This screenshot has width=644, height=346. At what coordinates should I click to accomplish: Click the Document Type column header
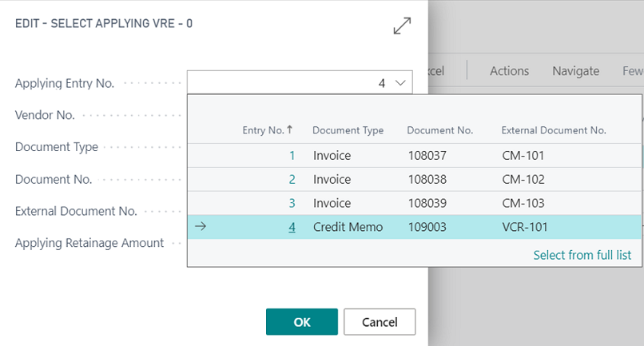348,130
